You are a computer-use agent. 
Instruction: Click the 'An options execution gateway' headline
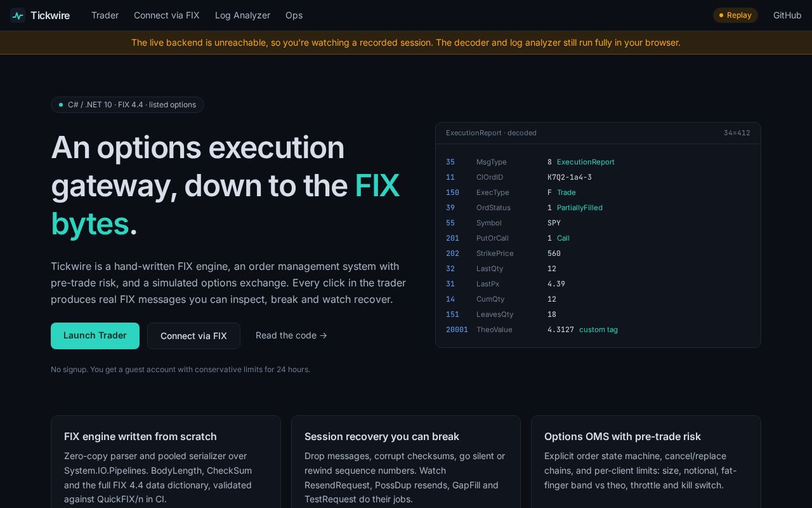(x=225, y=185)
